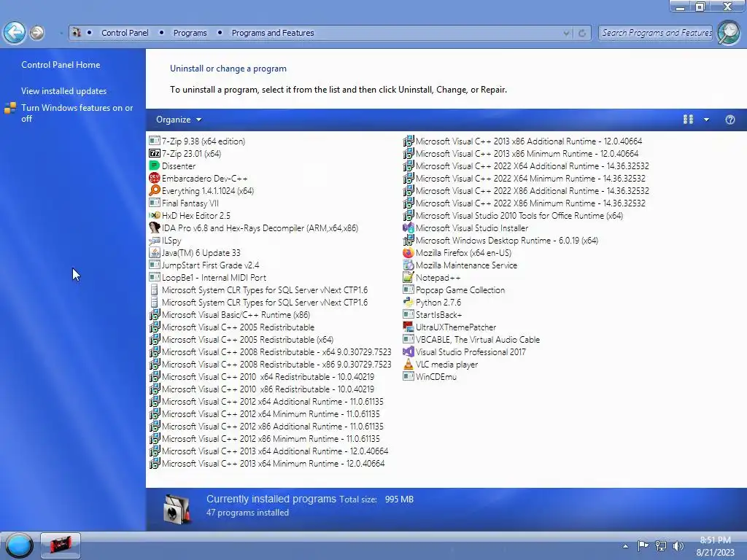Select Visual C++ 2013 x64 Additional Runtime
Image resolution: width=747 pixels, height=560 pixels.
[268, 451]
